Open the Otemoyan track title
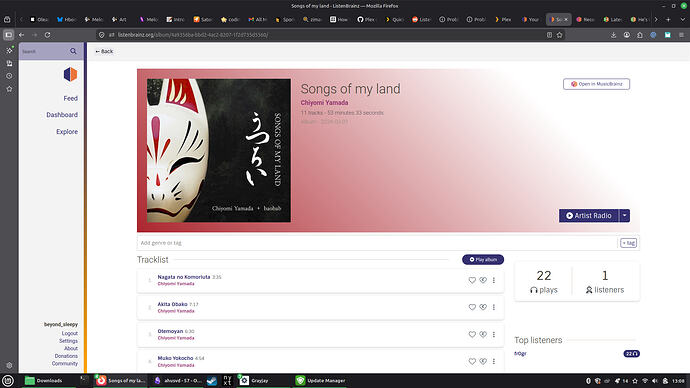Viewport: 690px width, 388px height. (x=170, y=331)
